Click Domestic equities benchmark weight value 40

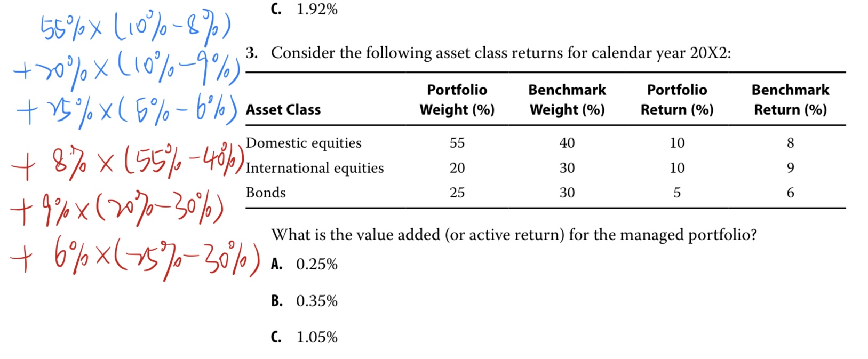coord(567,143)
